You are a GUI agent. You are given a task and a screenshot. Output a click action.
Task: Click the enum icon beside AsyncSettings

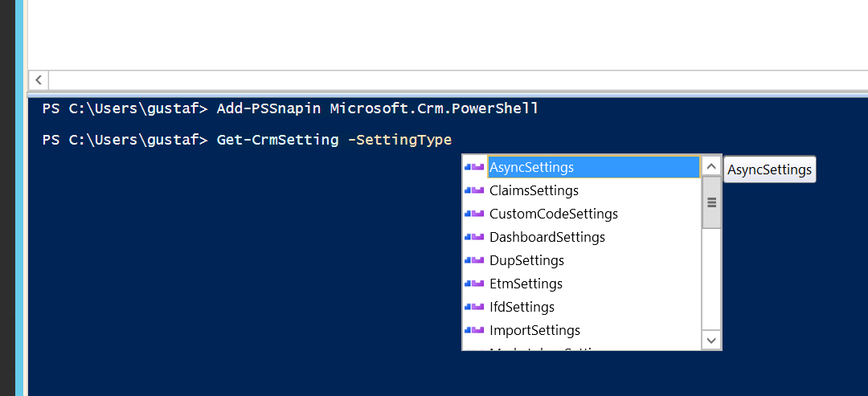click(x=475, y=167)
